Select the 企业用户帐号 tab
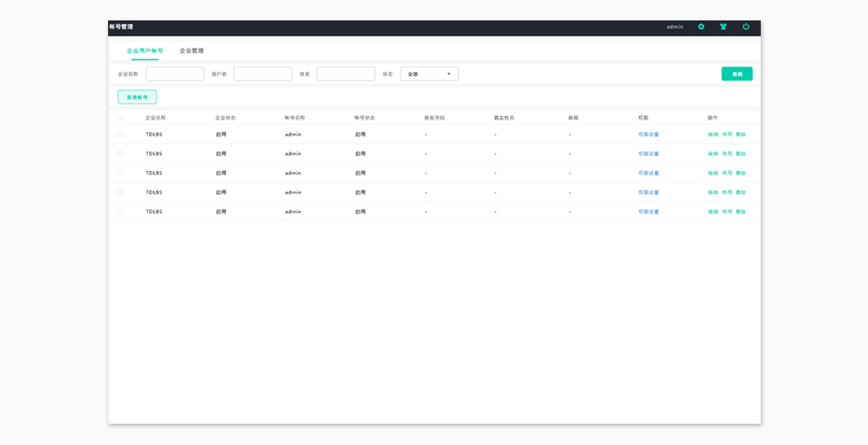The height and width of the screenshot is (445, 868). [x=144, y=51]
